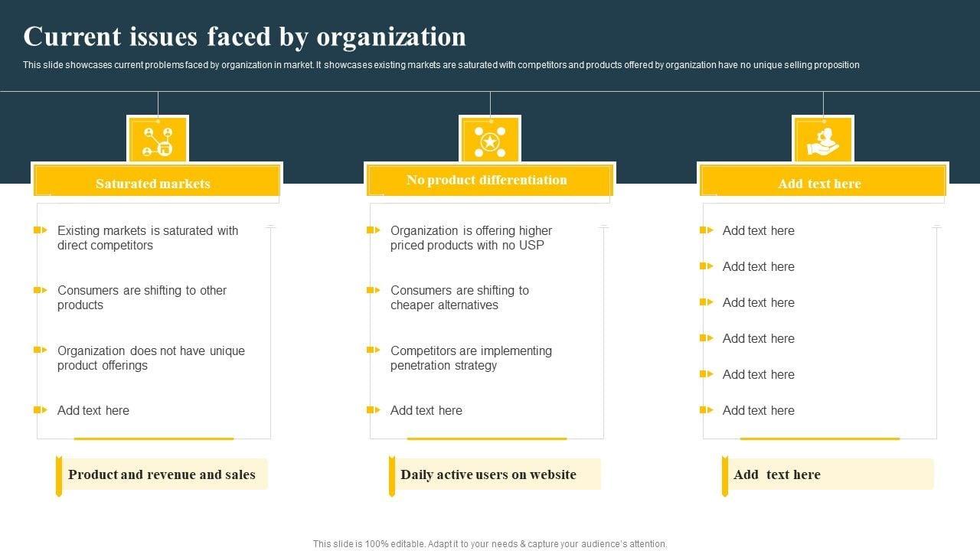
Task: Click bullet arrow beside 'cheaper alternatives' item
Action: tap(374, 290)
